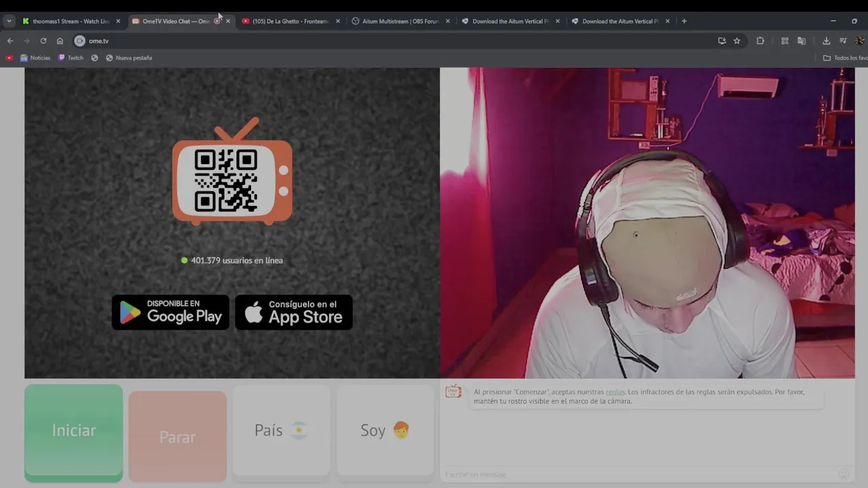The image size is (868, 488).
Task: Open the downloads icon in toolbar
Action: pyautogui.click(x=827, y=41)
